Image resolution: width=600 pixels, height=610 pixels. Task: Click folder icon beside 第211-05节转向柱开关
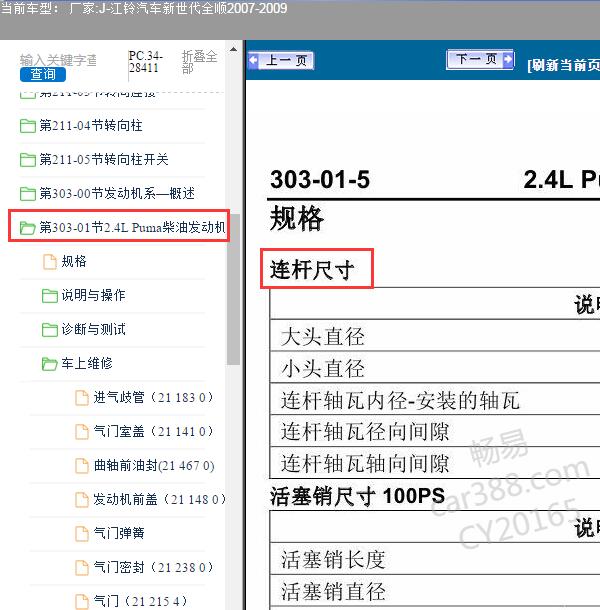(28, 160)
